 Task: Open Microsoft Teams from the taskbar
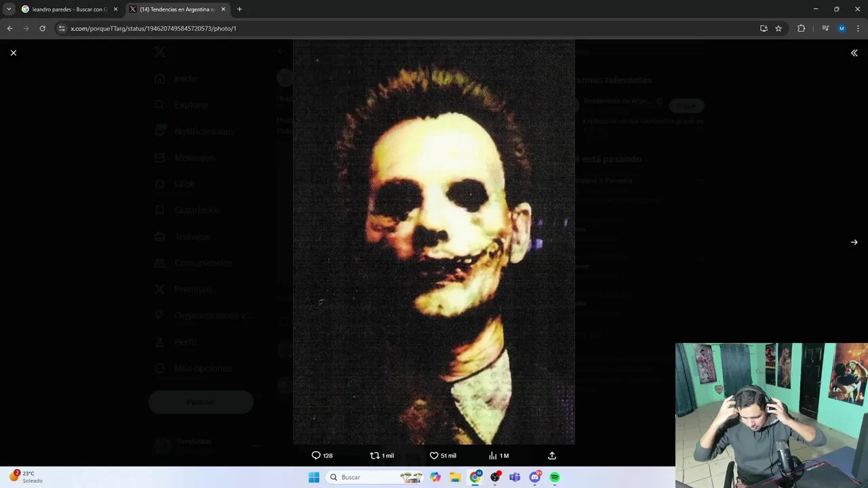[515, 477]
